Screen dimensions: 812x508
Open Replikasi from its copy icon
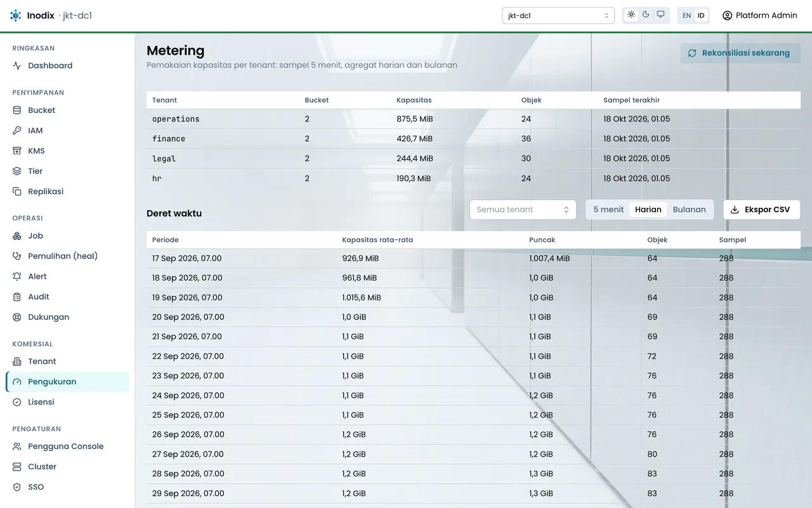click(17, 191)
